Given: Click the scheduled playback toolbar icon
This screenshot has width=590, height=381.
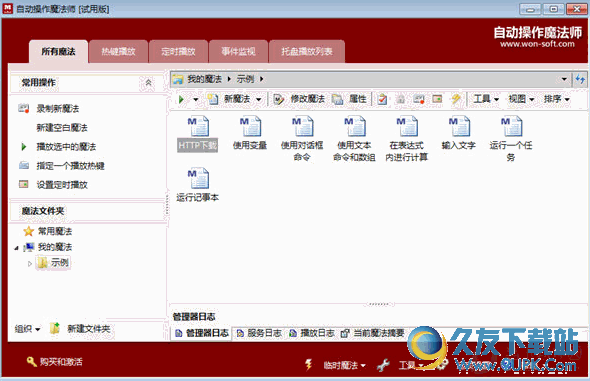Looking at the screenshot, I should 437,99.
